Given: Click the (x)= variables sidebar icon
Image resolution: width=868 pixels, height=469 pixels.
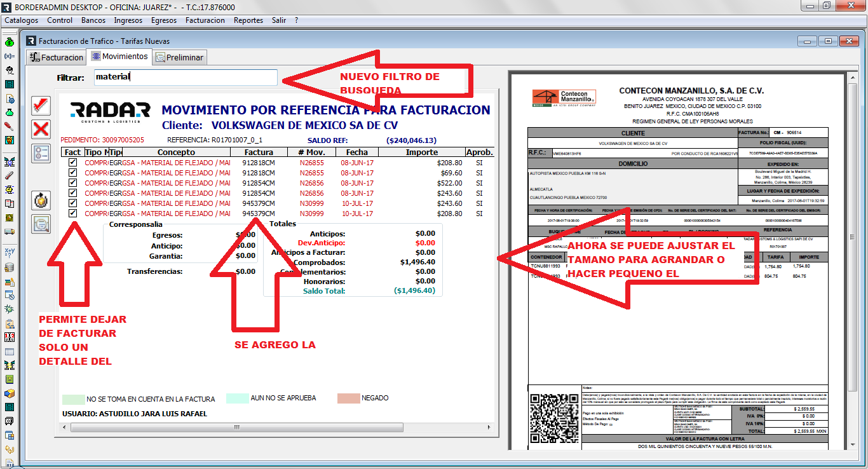Looking at the screenshot, I should pyautogui.click(x=10, y=57).
